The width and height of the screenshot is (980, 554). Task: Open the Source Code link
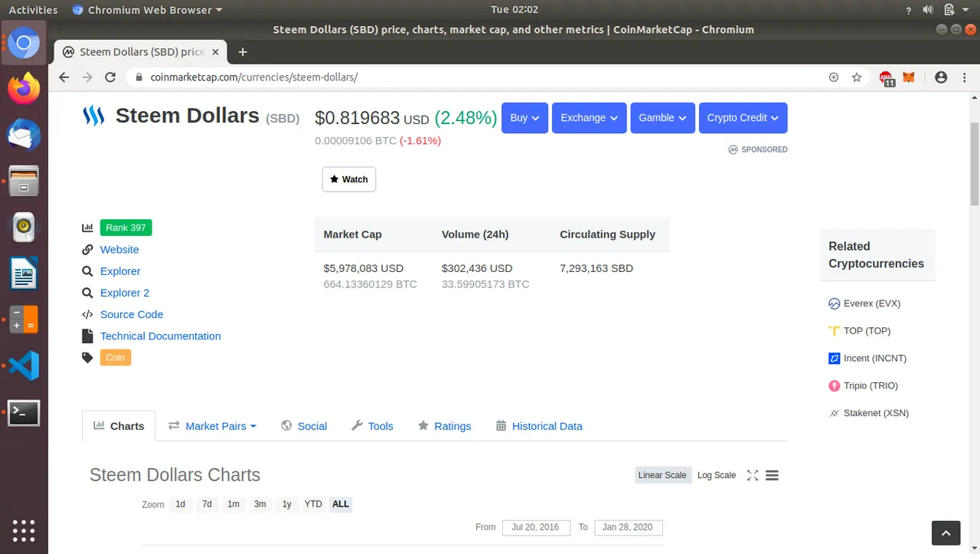[x=132, y=314]
